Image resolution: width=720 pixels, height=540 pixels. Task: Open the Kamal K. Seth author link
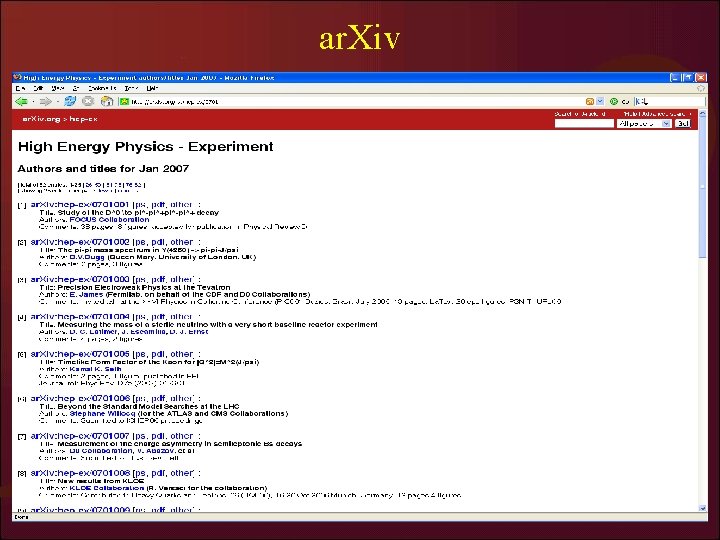[96, 369]
